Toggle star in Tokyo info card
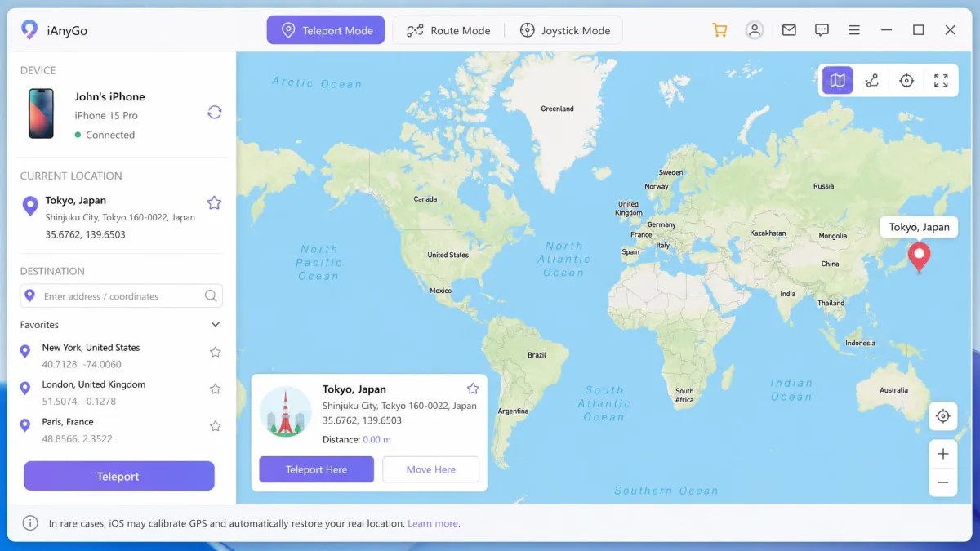 coord(473,389)
